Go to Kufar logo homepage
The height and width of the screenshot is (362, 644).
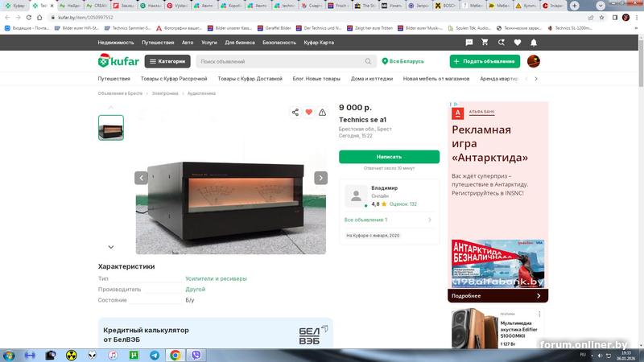point(118,61)
